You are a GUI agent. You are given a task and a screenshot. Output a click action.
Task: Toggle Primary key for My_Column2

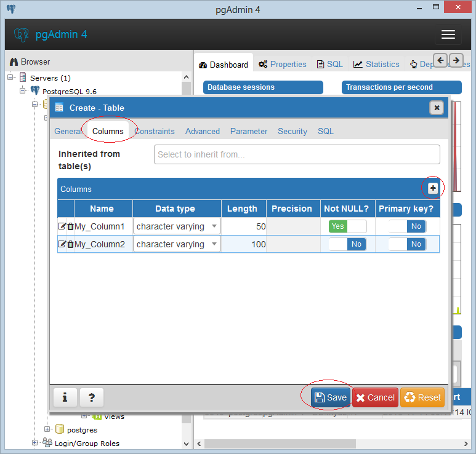point(408,244)
